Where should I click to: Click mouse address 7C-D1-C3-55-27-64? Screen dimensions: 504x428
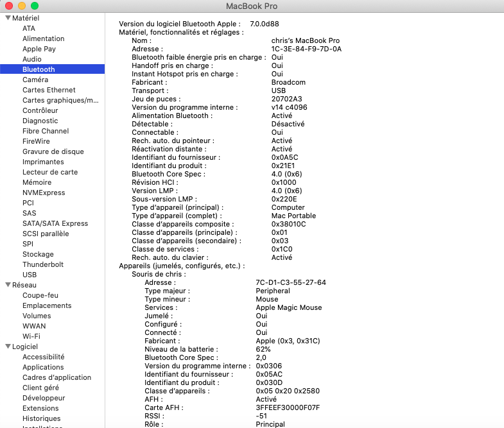[291, 282]
